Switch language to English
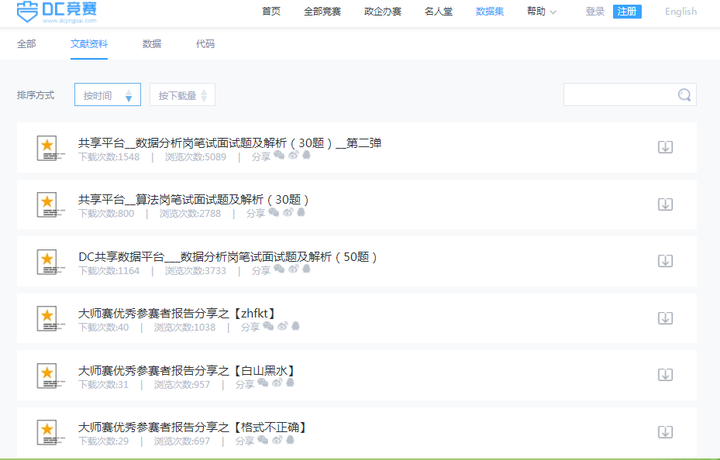Image resolution: width=720 pixels, height=460 pixels. point(681,11)
